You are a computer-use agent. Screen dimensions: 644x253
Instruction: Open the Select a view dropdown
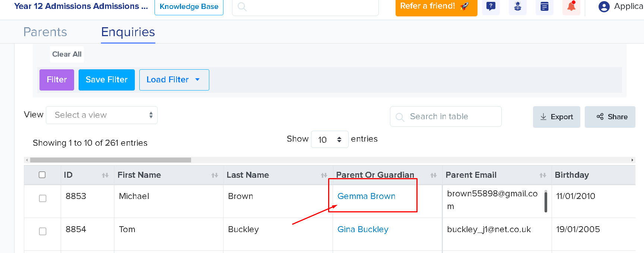102,115
